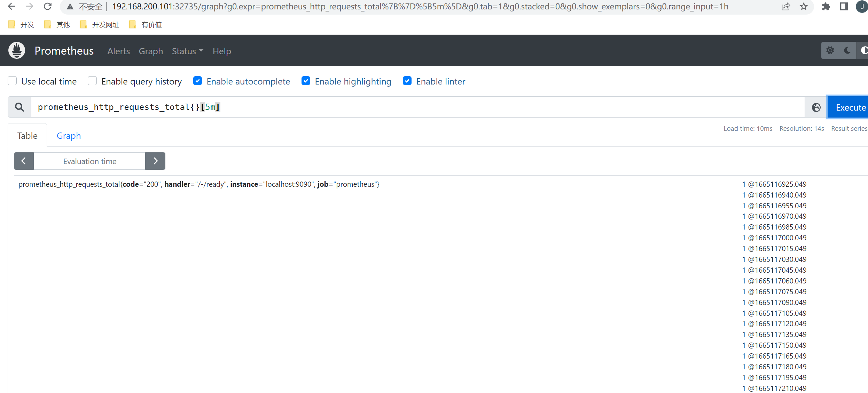Step the evaluation time forward

point(155,161)
